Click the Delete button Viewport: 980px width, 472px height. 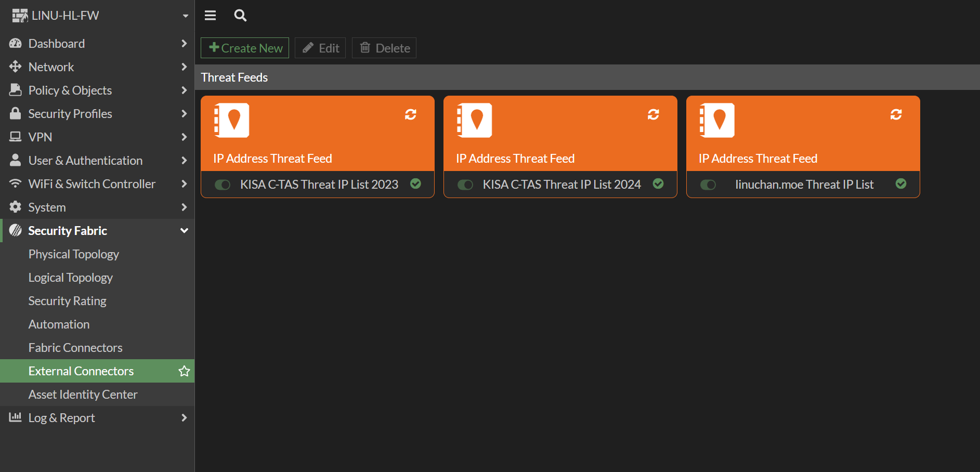384,48
